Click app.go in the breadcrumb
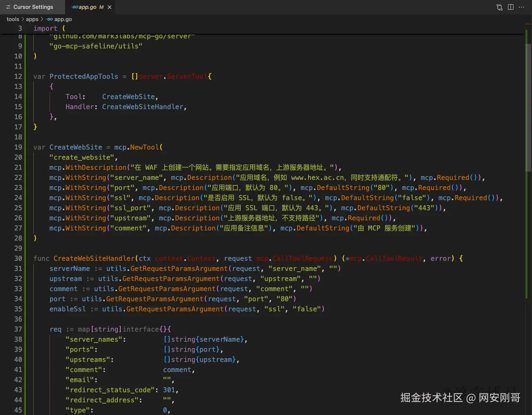Image resolution: width=532 pixels, height=415 pixels. click(x=63, y=19)
